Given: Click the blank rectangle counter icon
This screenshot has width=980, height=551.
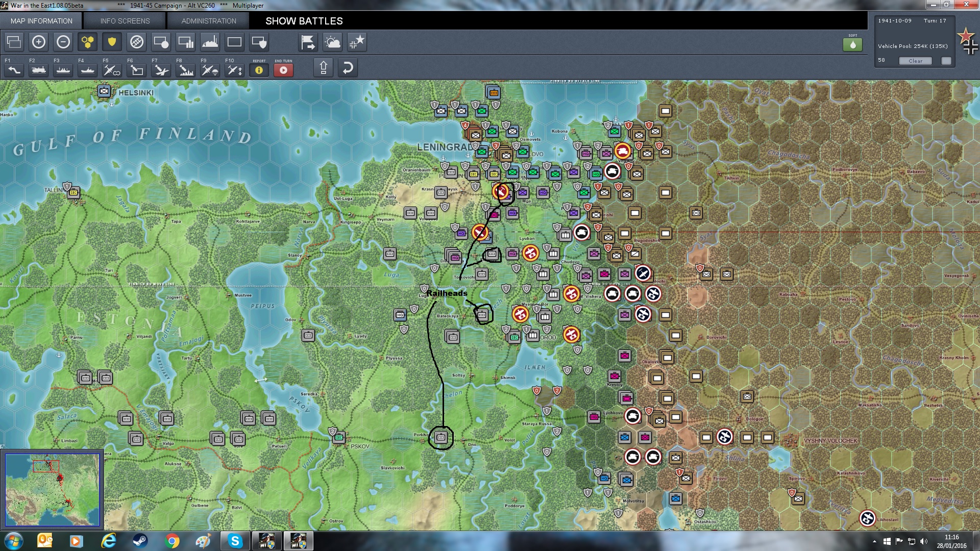Looking at the screenshot, I should click(x=235, y=42).
